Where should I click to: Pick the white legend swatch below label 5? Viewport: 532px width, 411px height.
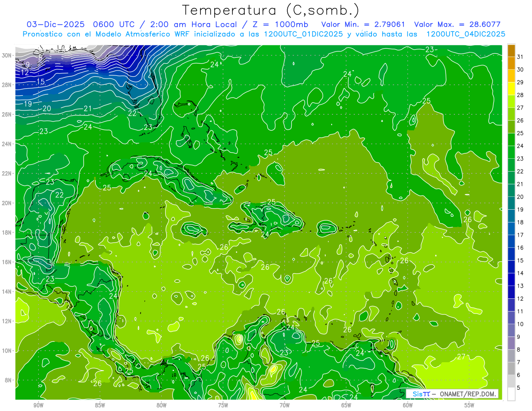pos(511,394)
